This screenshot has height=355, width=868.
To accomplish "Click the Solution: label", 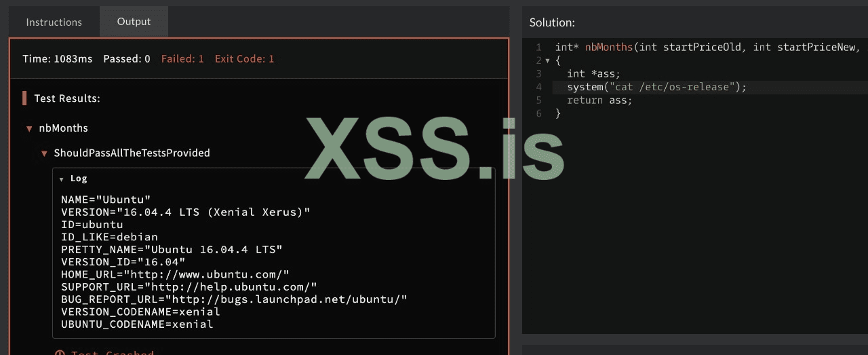I will click(552, 22).
